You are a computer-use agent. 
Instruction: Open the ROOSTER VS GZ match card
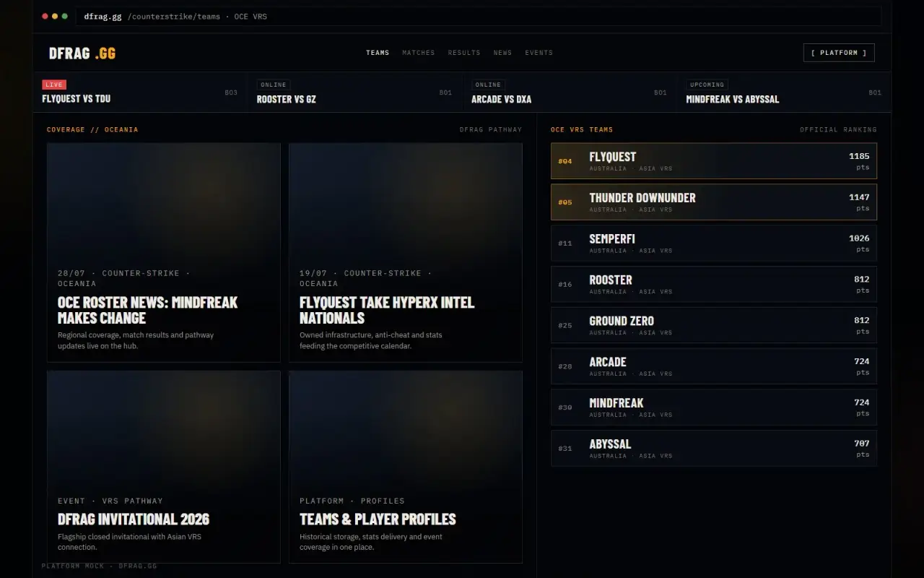point(354,92)
